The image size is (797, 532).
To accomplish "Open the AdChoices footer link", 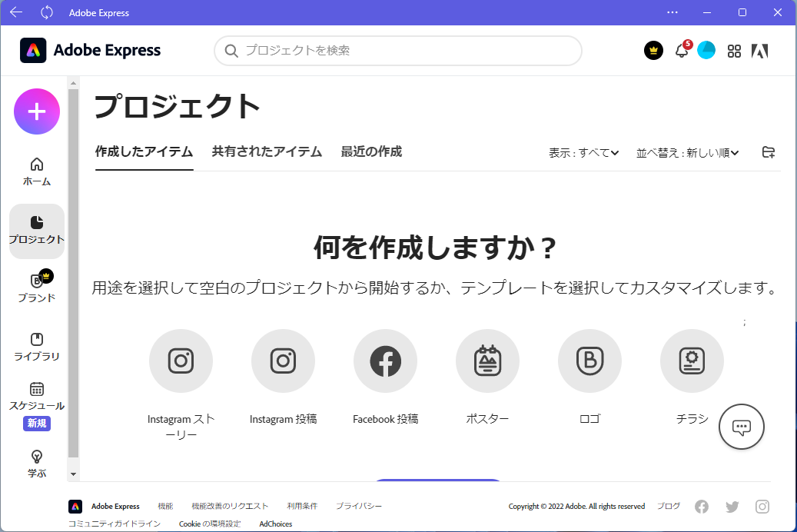I will click(275, 524).
